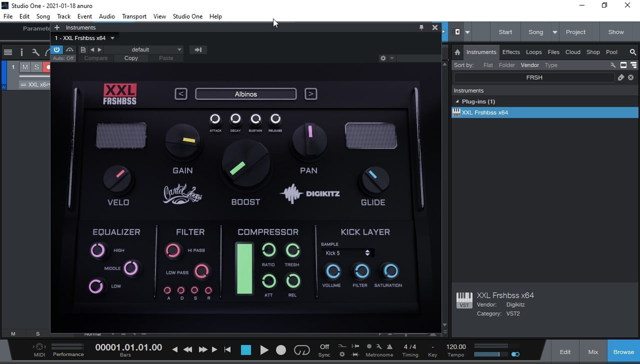This screenshot has height=364, width=640.
Task: Switch to the Effects browser tab
Action: [511, 52]
